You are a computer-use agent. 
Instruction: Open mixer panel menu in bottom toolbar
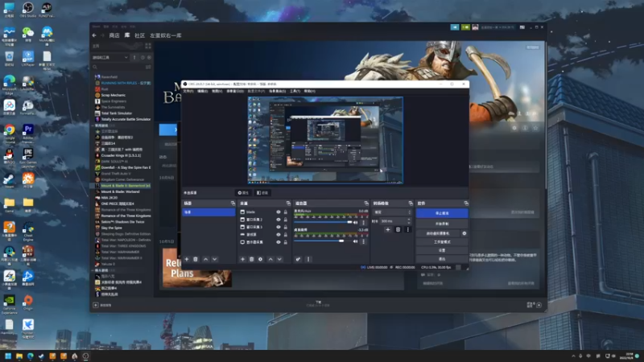(x=308, y=259)
